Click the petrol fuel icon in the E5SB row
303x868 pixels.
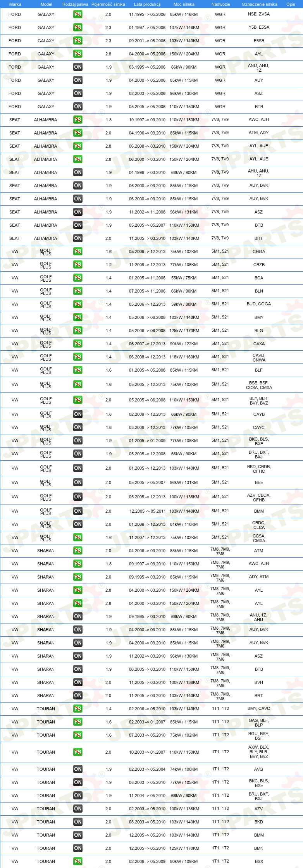tap(78, 41)
